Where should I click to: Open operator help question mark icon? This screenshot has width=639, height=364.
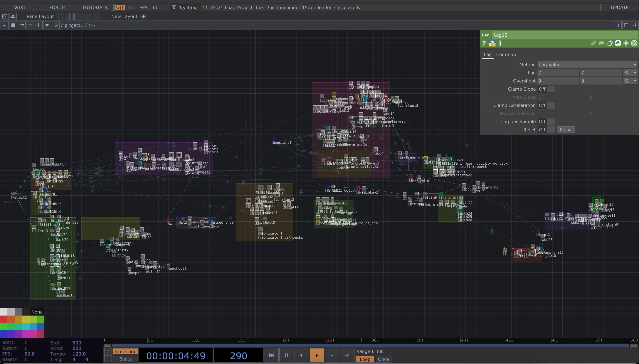[484, 43]
